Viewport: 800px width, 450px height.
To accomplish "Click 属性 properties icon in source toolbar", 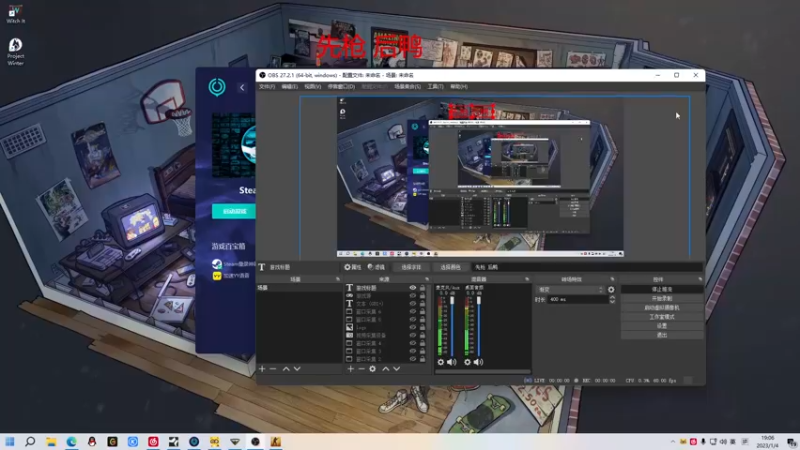I will tap(353, 267).
